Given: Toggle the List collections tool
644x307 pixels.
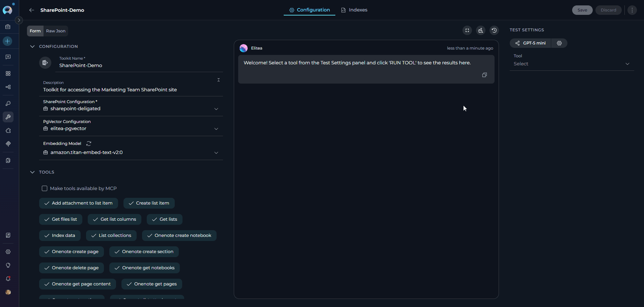Looking at the screenshot, I should tap(111, 236).
